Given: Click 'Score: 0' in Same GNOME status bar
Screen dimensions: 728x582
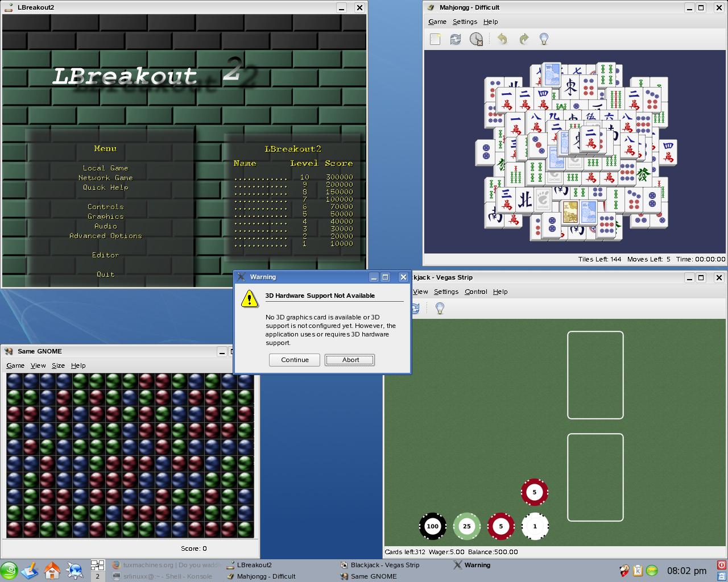Looking at the screenshot, I should 194,548.
